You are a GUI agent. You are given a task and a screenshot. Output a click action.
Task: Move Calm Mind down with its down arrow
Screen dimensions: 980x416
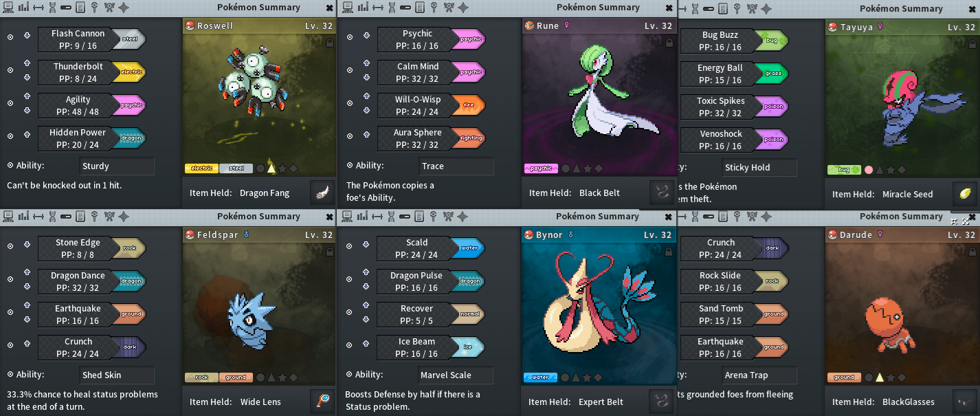(366, 76)
